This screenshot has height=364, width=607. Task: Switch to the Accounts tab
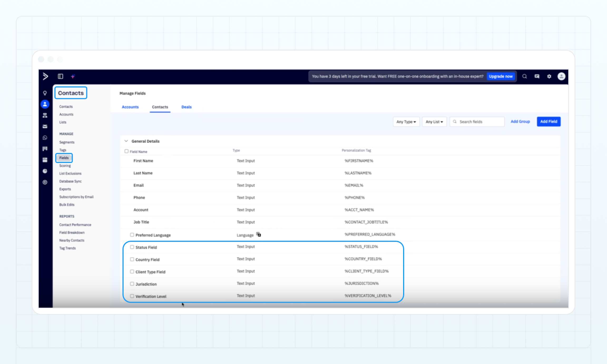(x=130, y=107)
